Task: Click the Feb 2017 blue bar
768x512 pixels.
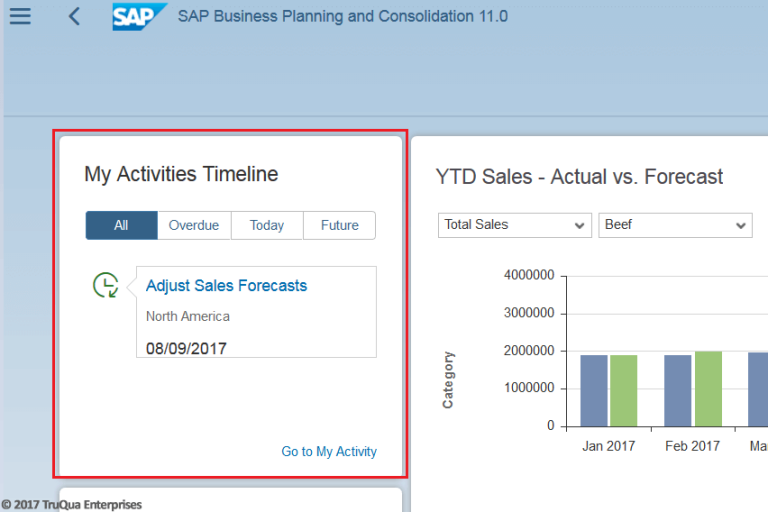Action: point(677,390)
